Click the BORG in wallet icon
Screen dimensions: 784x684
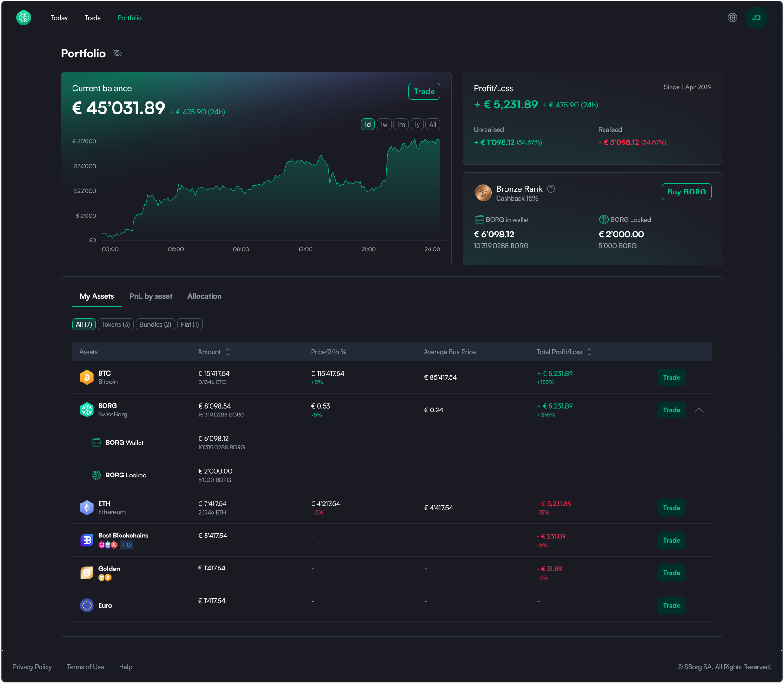click(x=479, y=220)
